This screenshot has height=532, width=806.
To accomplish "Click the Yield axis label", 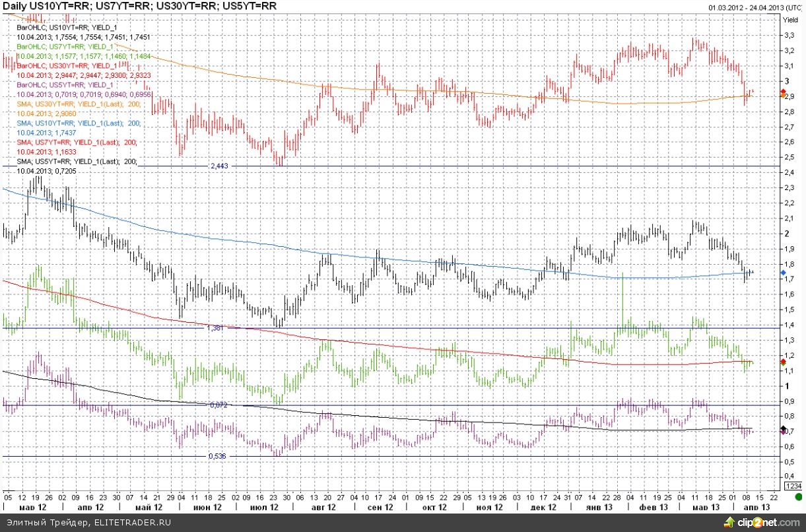I will click(x=790, y=20).
